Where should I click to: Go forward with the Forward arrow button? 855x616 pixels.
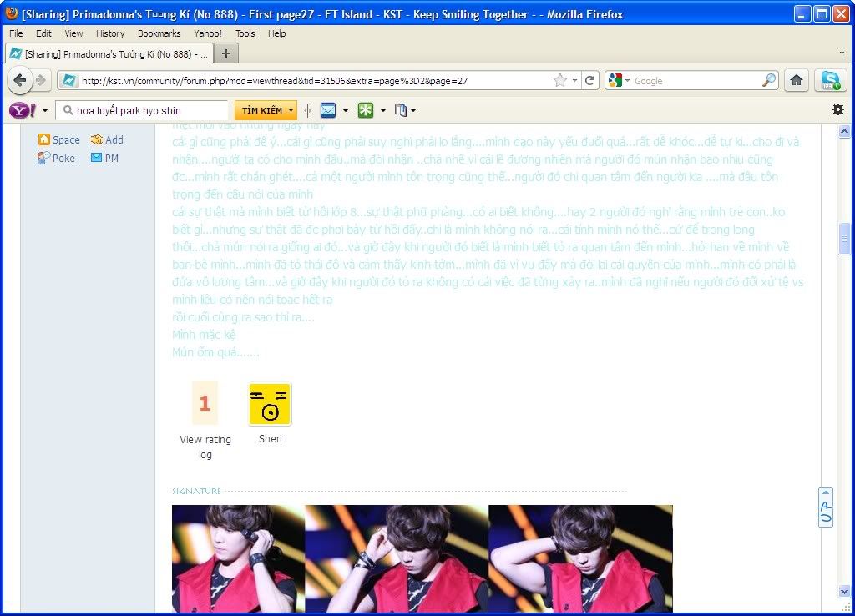41,81
